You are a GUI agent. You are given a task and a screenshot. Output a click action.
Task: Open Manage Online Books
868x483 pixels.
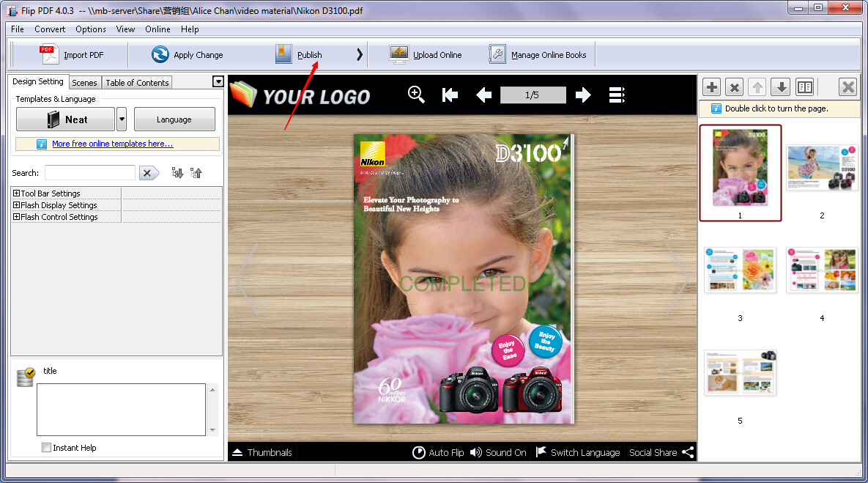[x=538, y=55]
